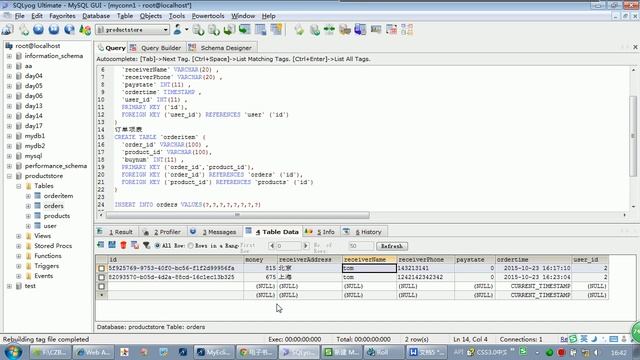Click the colorful refresh object browser icon
The height and width of the screenshot is (360, 640).
pos(85,30)
